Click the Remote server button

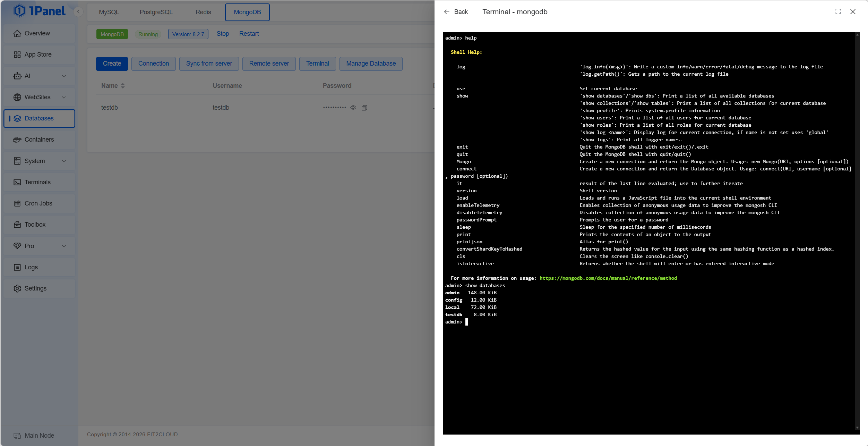point(269,64)
